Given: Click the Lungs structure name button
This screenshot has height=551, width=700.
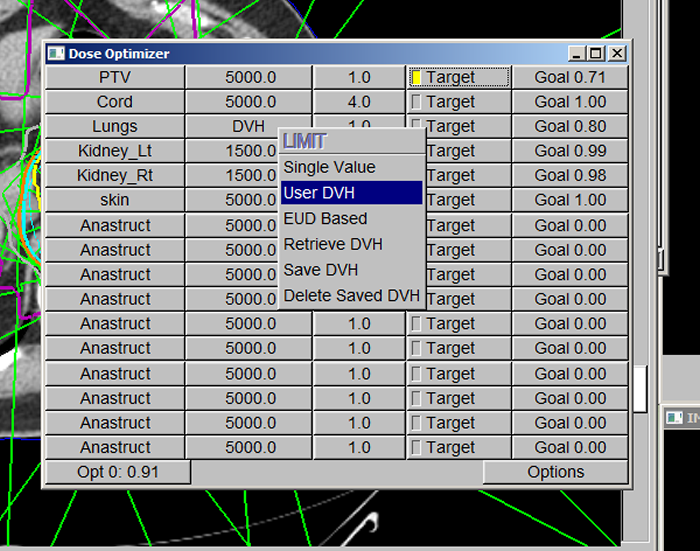Looking at the screenshot, I should click(115, 127).
